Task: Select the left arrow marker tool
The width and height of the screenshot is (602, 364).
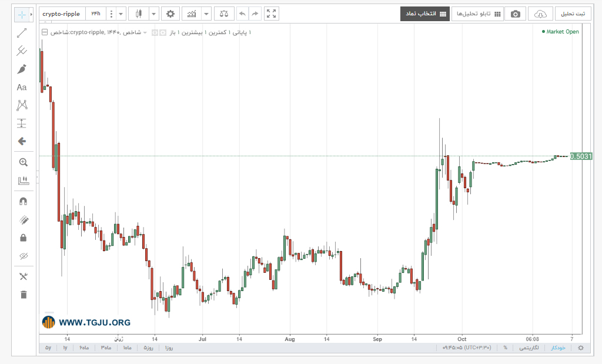Action: pyautogui.click(x=22, y=141)
